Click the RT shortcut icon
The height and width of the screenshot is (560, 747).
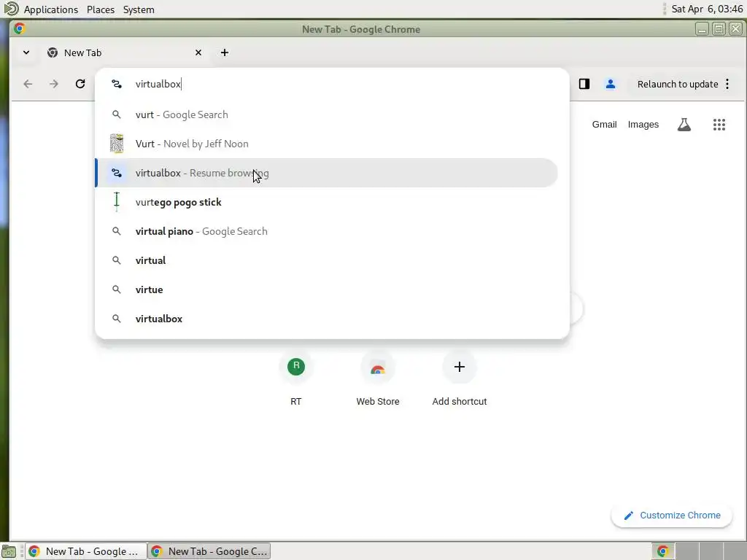296,367
